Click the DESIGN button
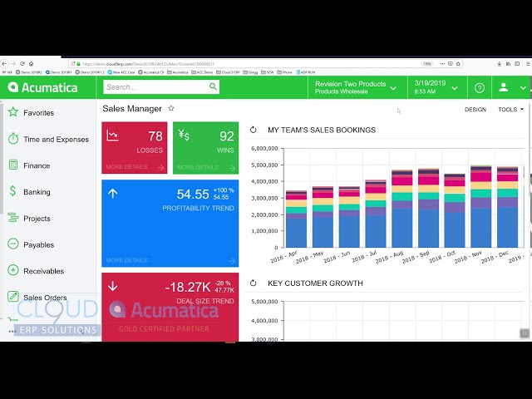532x399 pixels. [475, 109]
